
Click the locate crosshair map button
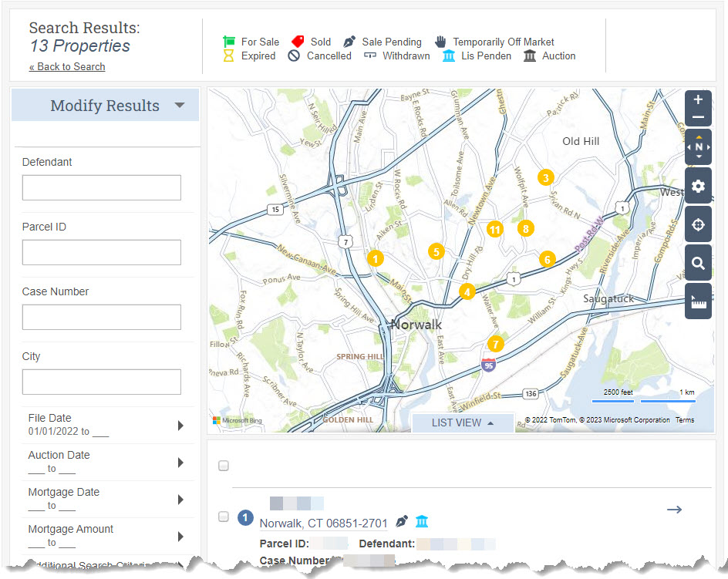tap(698, 224)
